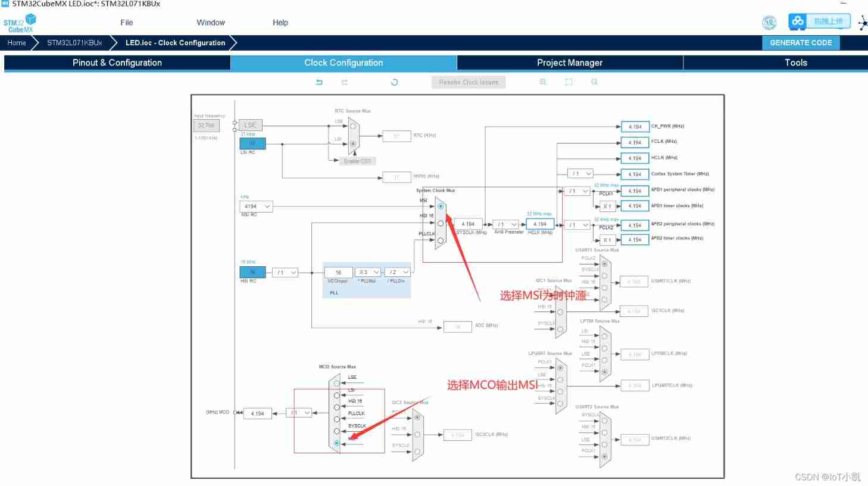The height and width of the screenshot is (486, 868).
Task: Select HSI 16 in System Clock Mux
Action: click(x=441, y=223)
